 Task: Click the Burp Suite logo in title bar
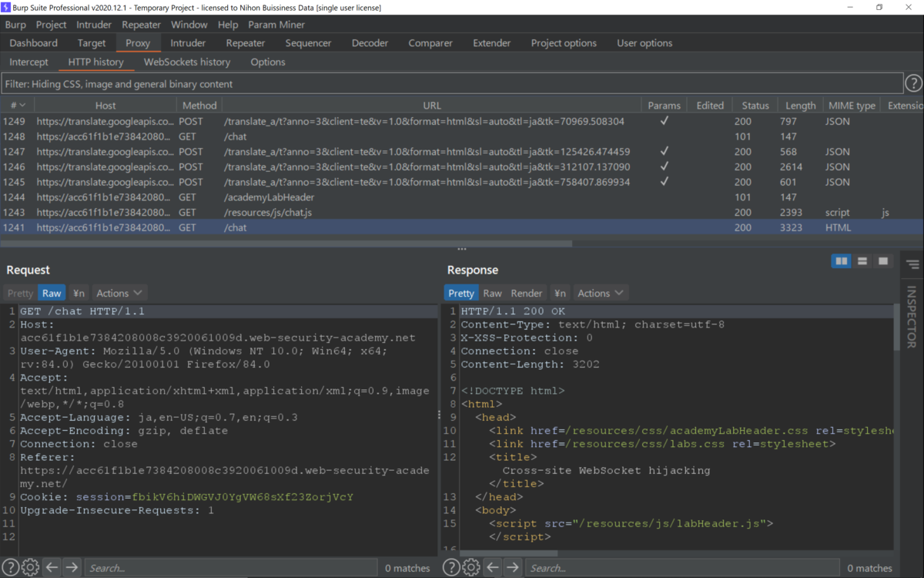pos(6,7)
